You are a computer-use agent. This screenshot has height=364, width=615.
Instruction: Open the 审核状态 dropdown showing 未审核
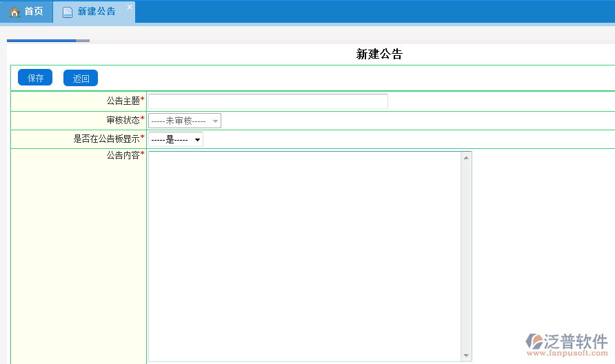click(185, 121)
